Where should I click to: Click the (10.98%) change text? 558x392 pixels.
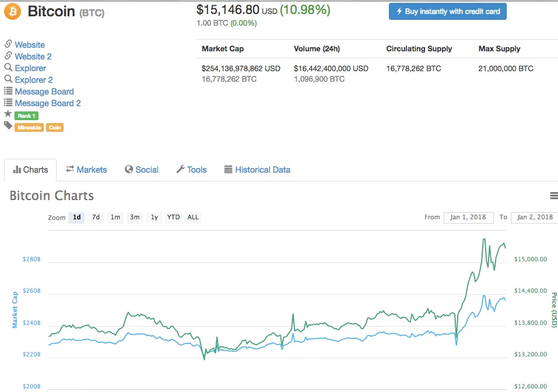point(306,10)
